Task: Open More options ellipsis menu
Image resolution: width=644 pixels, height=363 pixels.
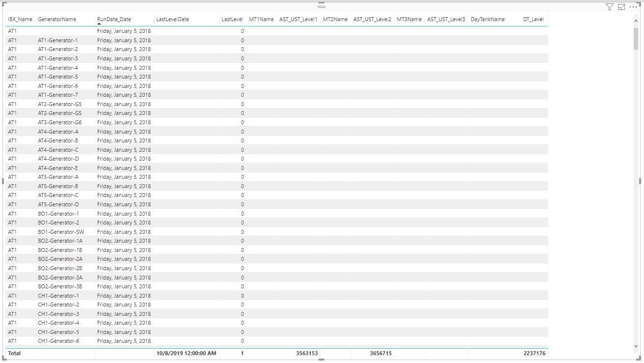Action: (633, 7)
